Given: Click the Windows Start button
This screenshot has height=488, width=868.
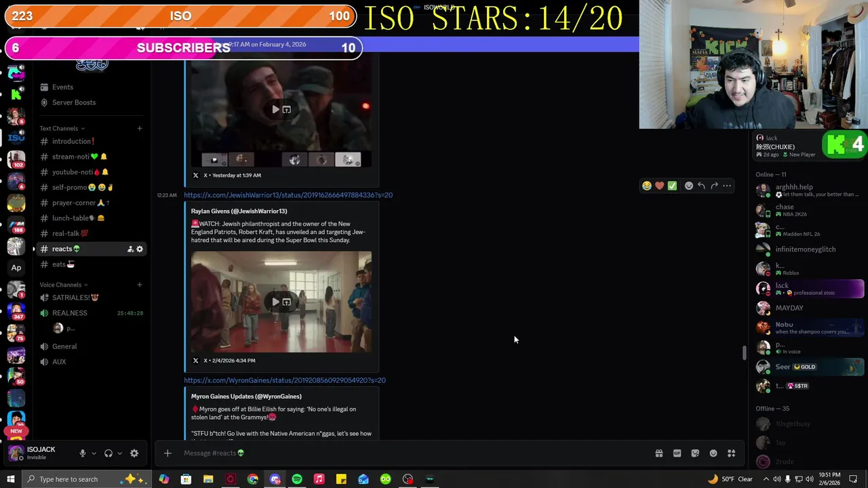Looking at the screenshot, I should pos(10,479).
